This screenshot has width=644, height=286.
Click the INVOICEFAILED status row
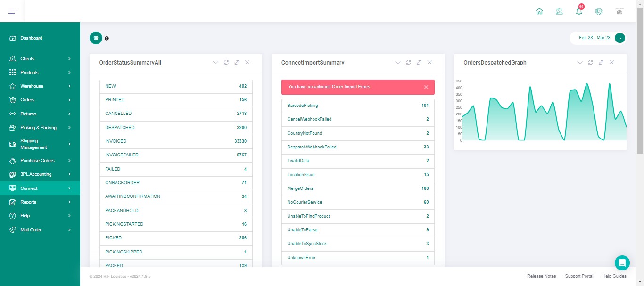pos(176,155)
